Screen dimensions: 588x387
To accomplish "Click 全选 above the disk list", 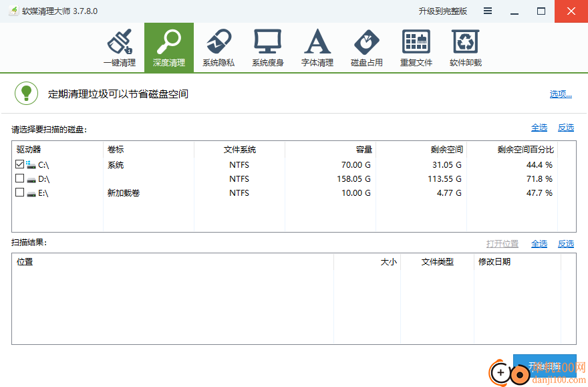I will tap(539, 128).
